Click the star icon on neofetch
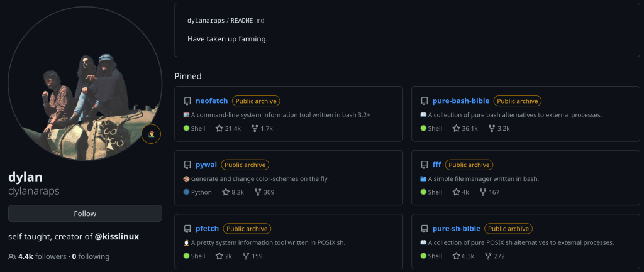Image resolution: width=644 pixels, height=272 pixels. click(219, 128)
